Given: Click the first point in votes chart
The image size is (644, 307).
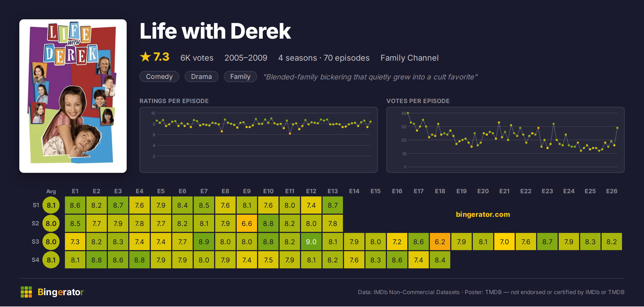Looking at the screenshot, I should [x=408, y=113].
